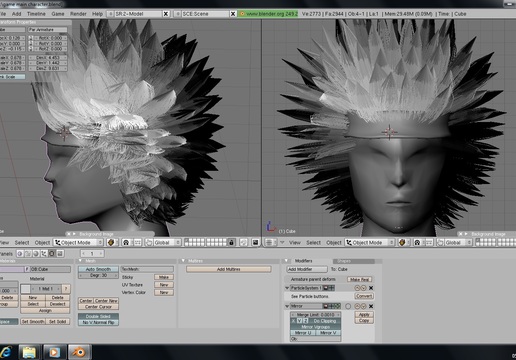The height and width of the screenshot is (360, 516).
Task: Click the Degr: 30 angle slider
Action: click(x=98, y=275)
